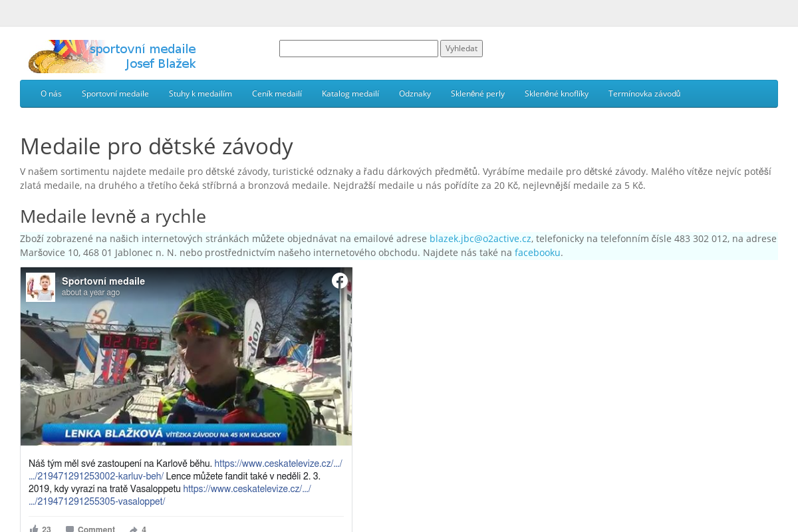Open the blazek.jbc@o2active.cz email link

(x=480, y=238)
